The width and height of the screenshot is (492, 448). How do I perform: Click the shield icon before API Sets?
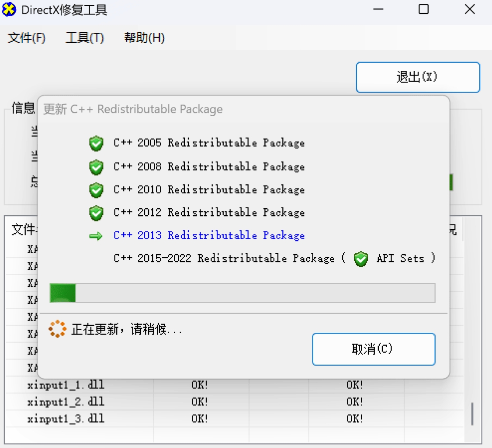coord(361,259)
